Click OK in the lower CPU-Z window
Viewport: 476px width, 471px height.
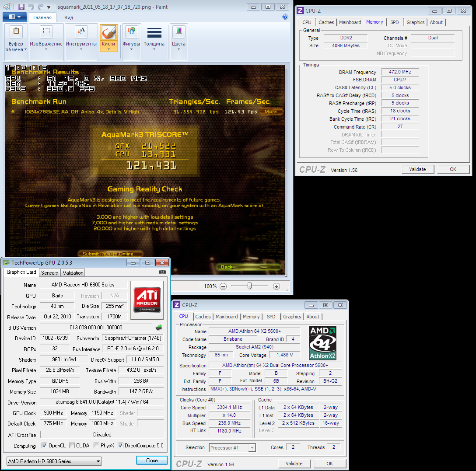tap(330, 464)
